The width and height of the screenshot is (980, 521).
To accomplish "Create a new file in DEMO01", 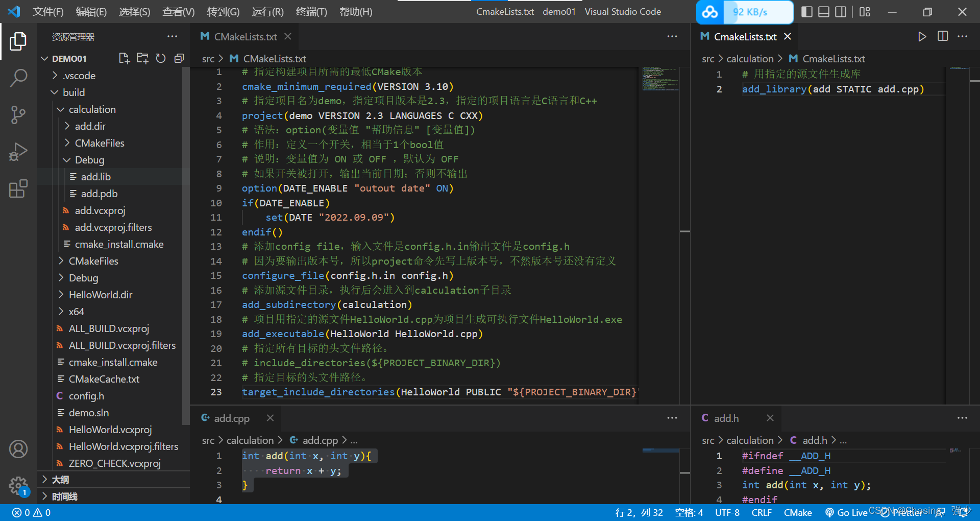I will tap(124, 58).
